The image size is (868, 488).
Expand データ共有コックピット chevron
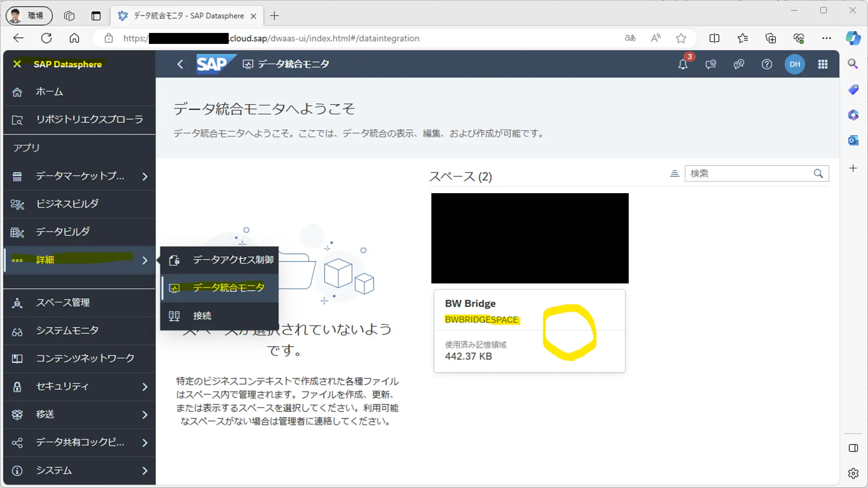pos(145,443)
